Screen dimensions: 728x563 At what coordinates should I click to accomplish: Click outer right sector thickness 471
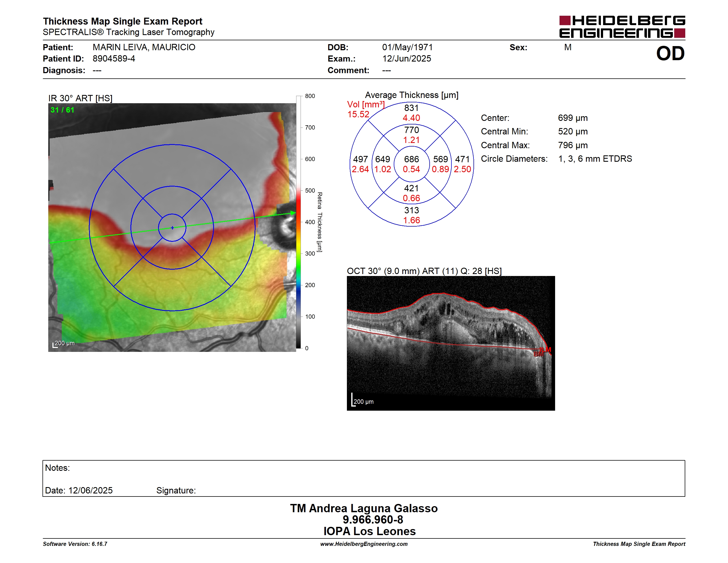pyautogui.click(x=462, y=160)
